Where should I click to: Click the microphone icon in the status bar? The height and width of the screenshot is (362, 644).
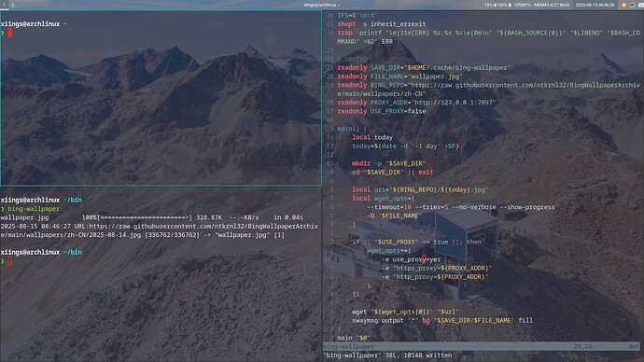click(510, 5)
